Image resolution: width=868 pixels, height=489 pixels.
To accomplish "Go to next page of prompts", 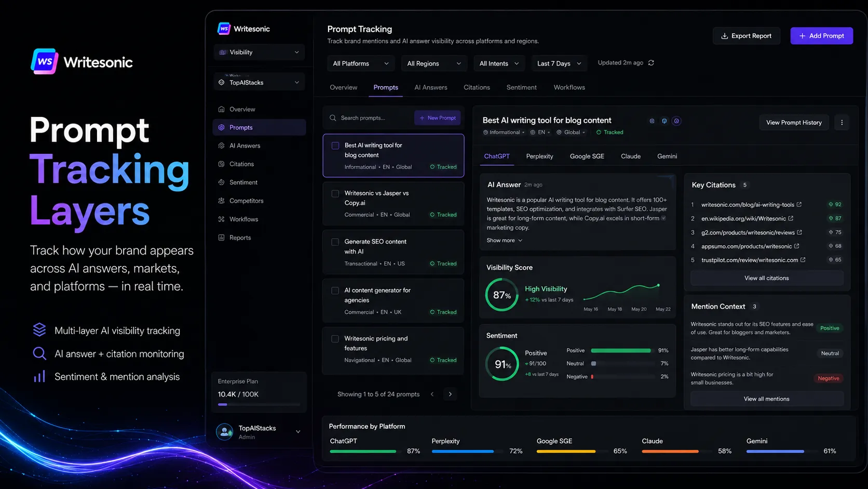I will click(450, 394).
